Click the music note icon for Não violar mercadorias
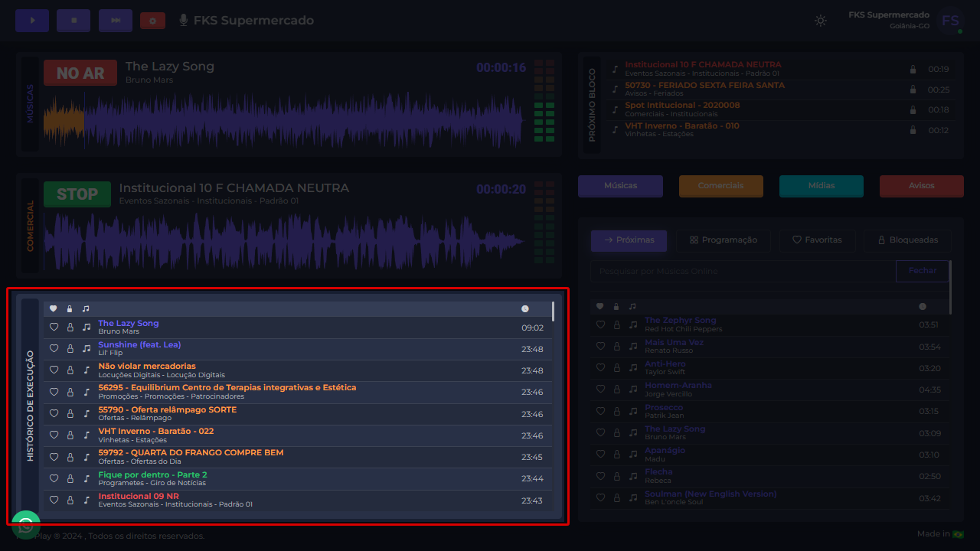This screenshot has height=551, width=980. click(86, 370)
